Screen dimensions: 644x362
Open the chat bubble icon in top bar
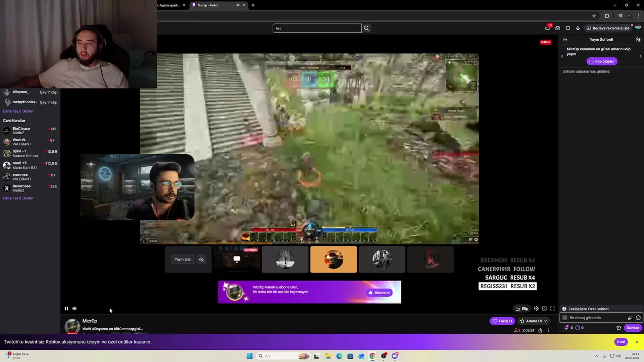click(x=568, y=28)
